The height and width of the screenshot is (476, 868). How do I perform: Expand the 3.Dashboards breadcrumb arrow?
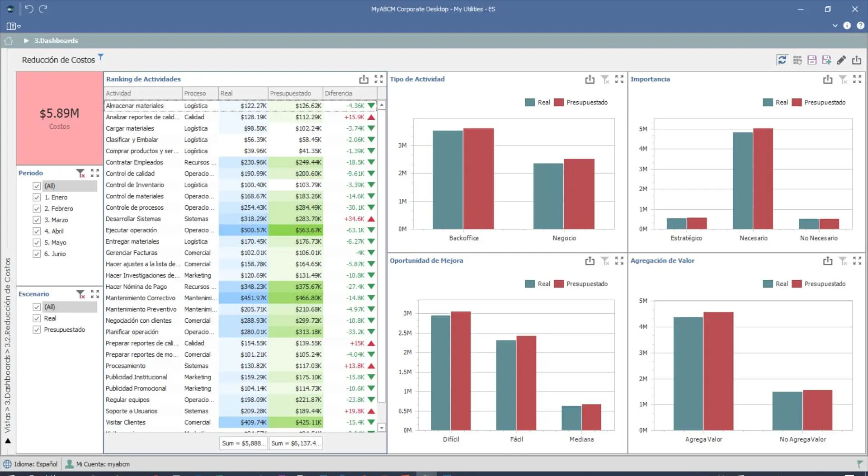(x=26, y=41)
